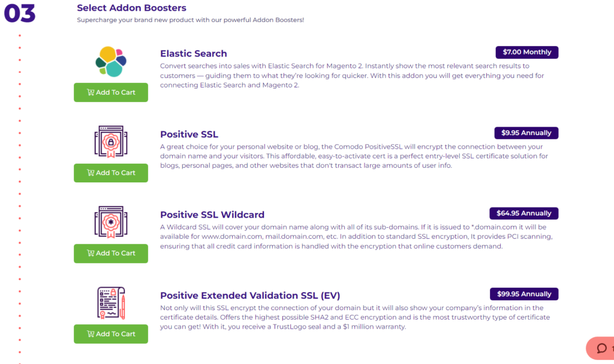This screenshot has width=614, height=364.
Task: Add Elastic Search to cart
Action: (x=110, y=92)
